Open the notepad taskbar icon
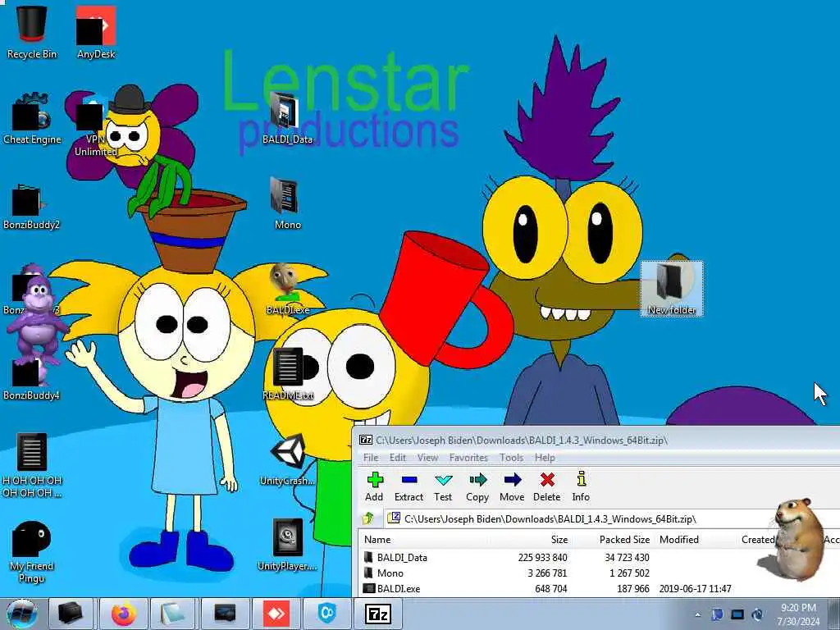Viewport: 840px width, 630px height. (x=172, y=614)
